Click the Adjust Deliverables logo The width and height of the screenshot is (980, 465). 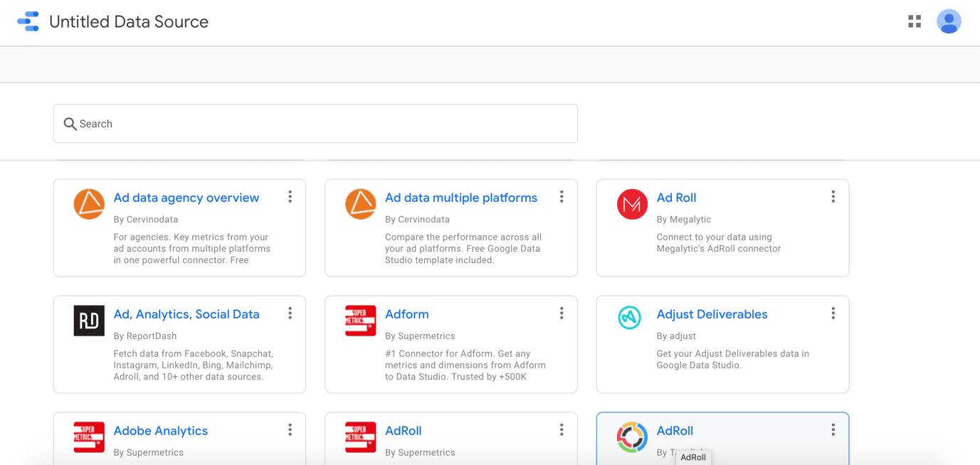(630, 318)
